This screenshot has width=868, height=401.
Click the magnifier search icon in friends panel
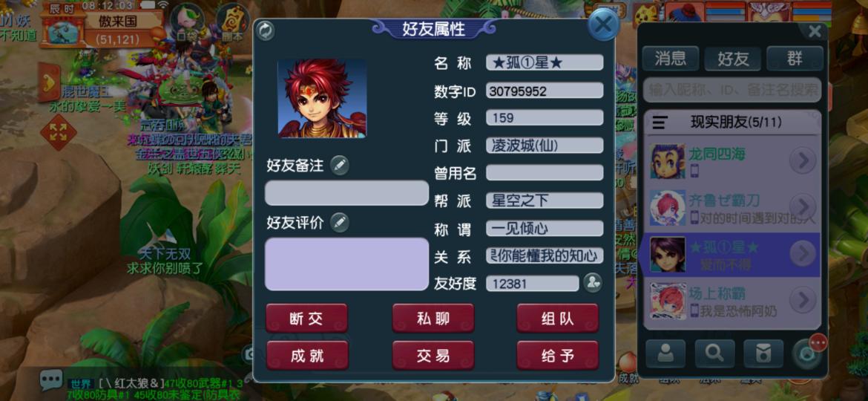click(x=714, y=354)
